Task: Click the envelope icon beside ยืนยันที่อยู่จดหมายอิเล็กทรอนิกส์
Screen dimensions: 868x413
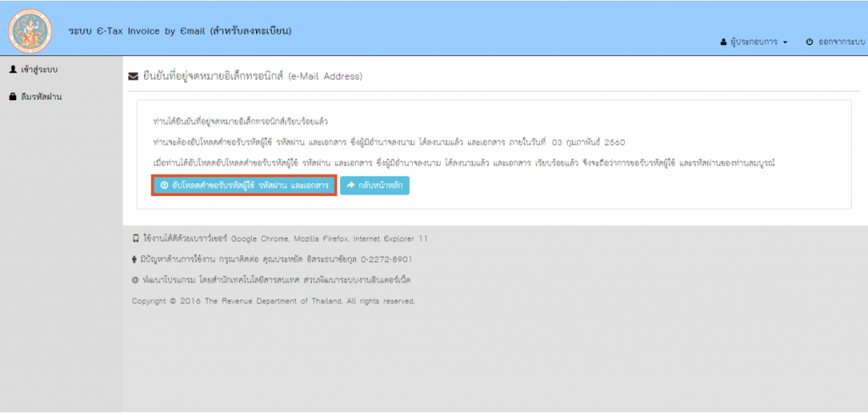Action: (x=133, y=76)
